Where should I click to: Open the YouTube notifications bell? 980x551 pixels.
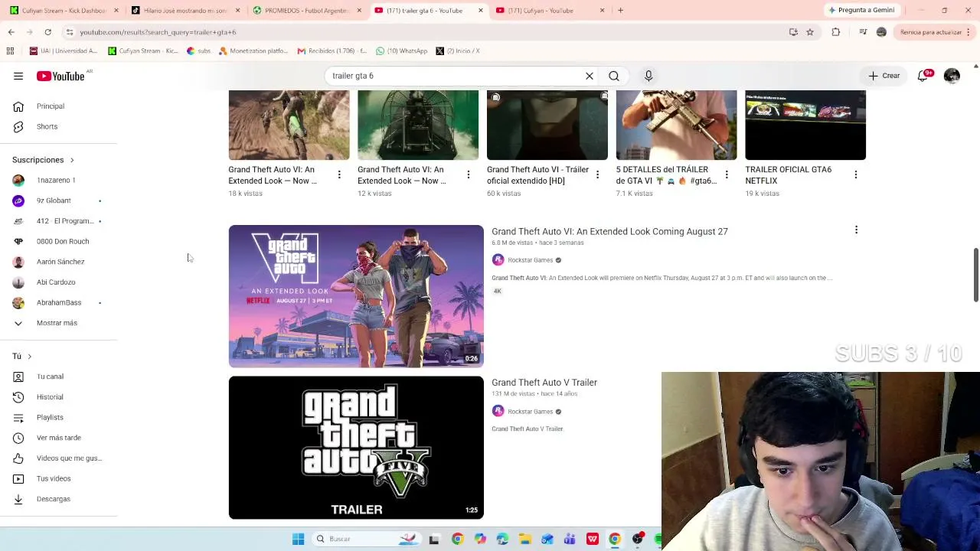(923, 76)
